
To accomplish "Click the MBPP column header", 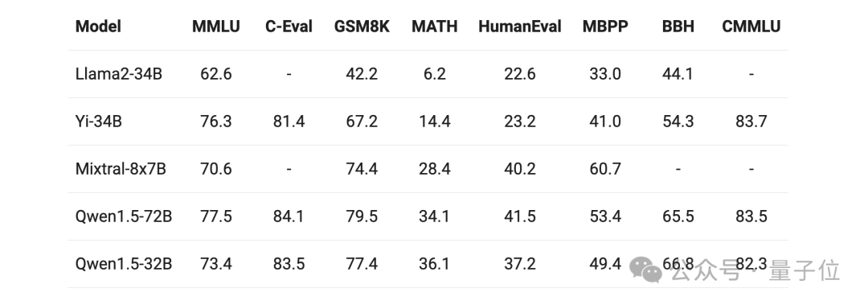I will point(605,26).
